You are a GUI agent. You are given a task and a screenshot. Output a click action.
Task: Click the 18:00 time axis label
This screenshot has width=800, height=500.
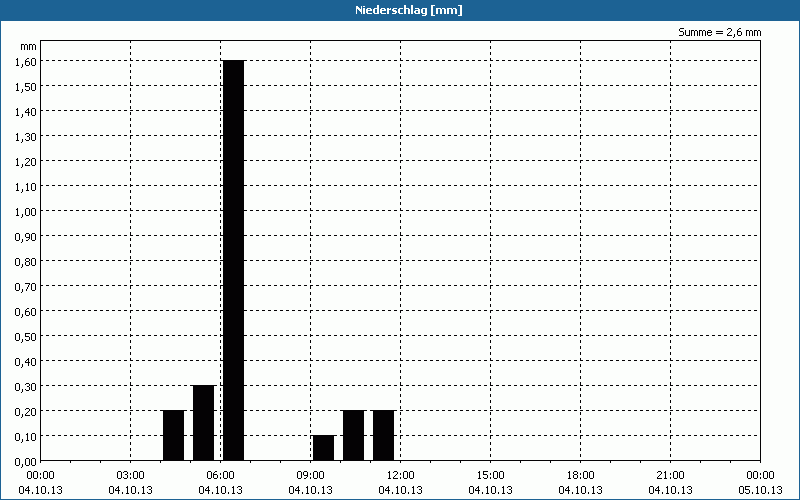point(581,475)
